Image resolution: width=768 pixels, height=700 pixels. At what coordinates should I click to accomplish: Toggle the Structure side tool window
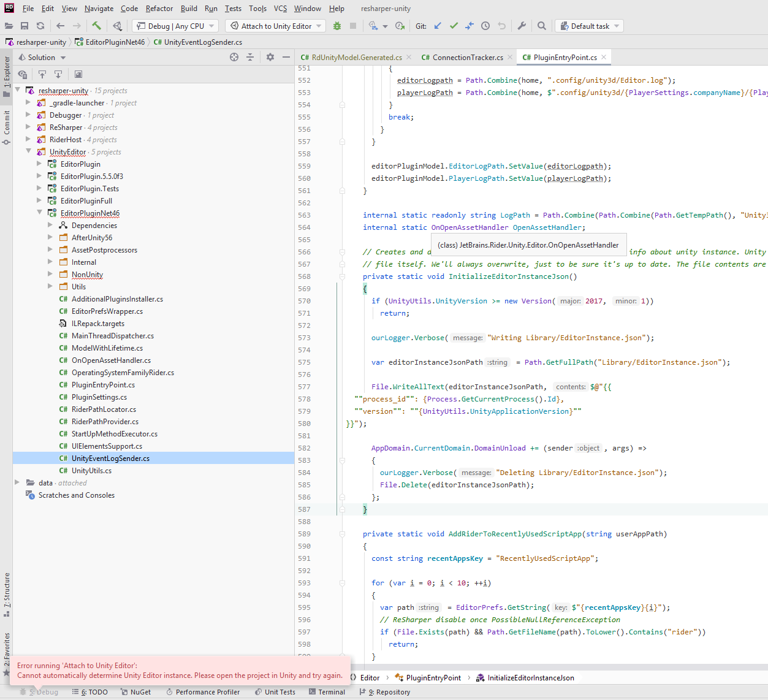[7, 593]
